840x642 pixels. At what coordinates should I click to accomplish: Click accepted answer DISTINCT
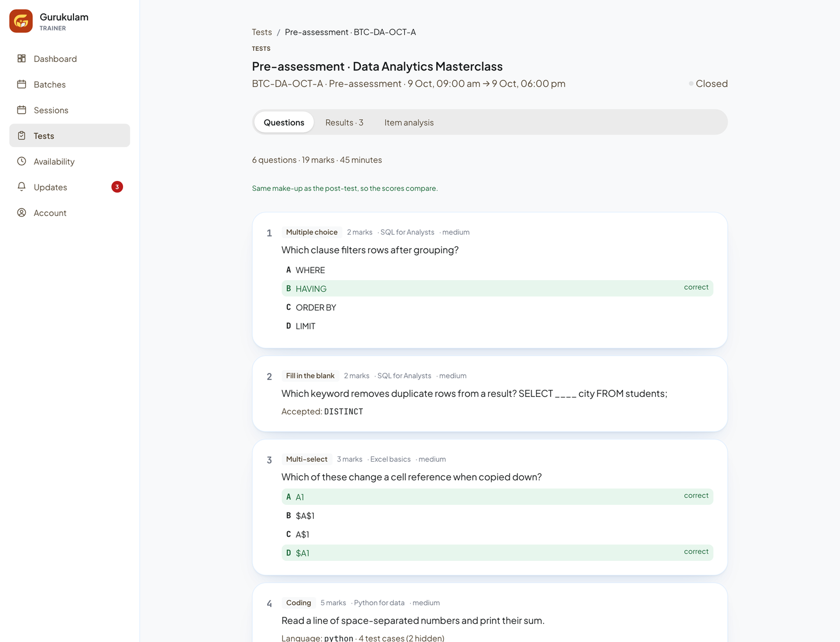pos(344,411)
